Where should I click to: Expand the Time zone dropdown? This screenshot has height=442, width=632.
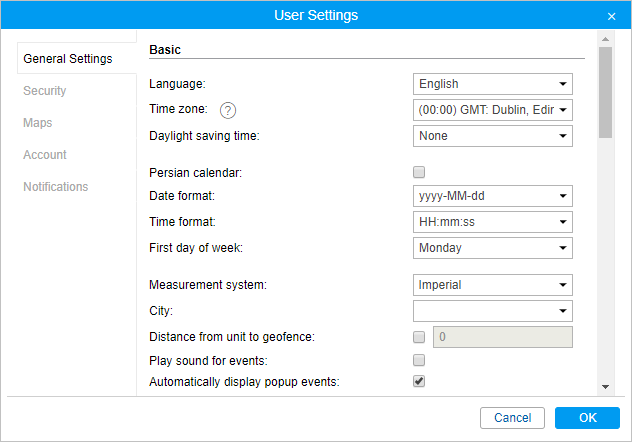tap(493, 110)
